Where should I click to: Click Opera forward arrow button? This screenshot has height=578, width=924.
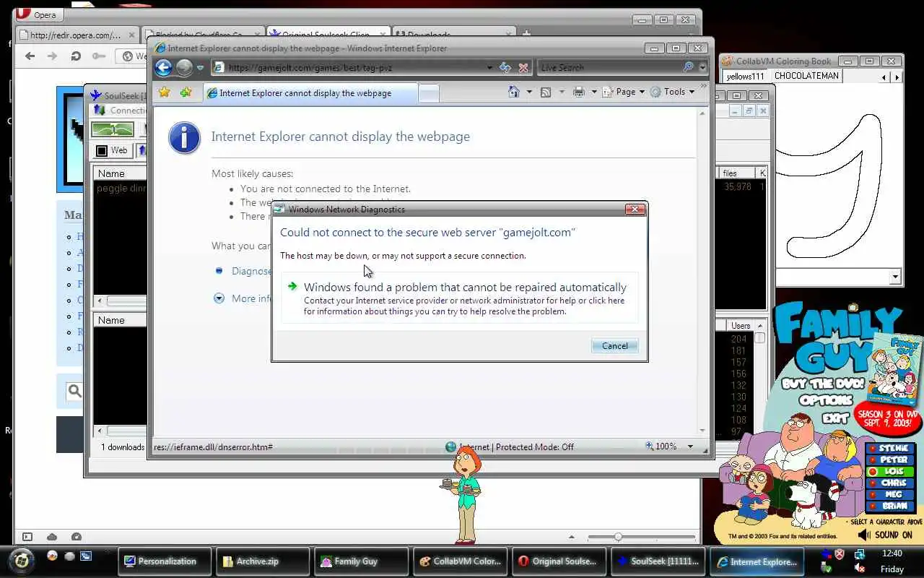coord(52,56)
